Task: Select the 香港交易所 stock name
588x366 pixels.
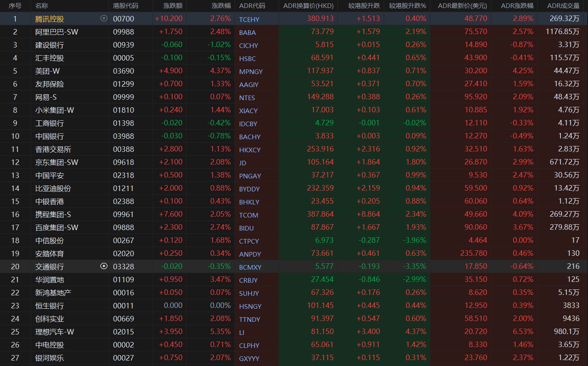Action: pyautogui.click(x=53, y=149)
